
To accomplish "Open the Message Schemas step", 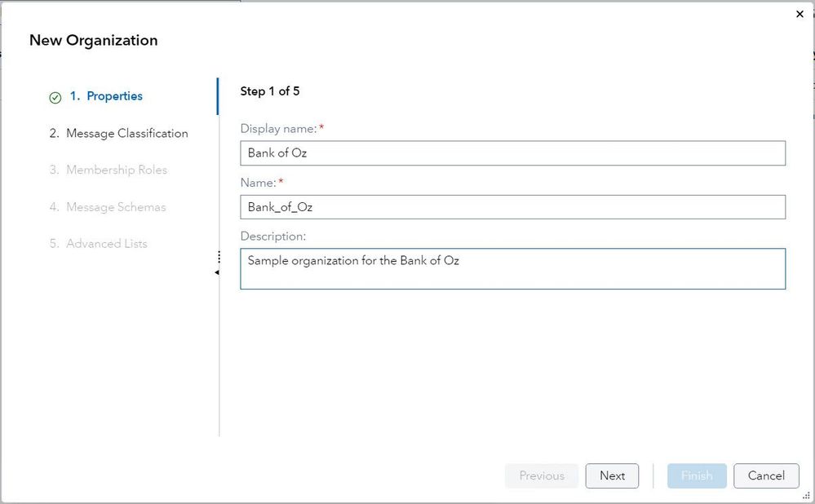I will coord(115,207).
